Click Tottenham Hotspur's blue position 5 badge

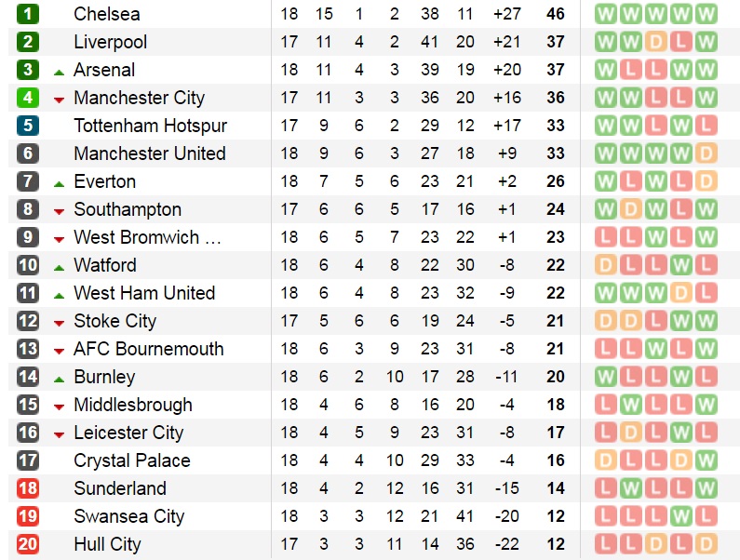pos(27,126)
